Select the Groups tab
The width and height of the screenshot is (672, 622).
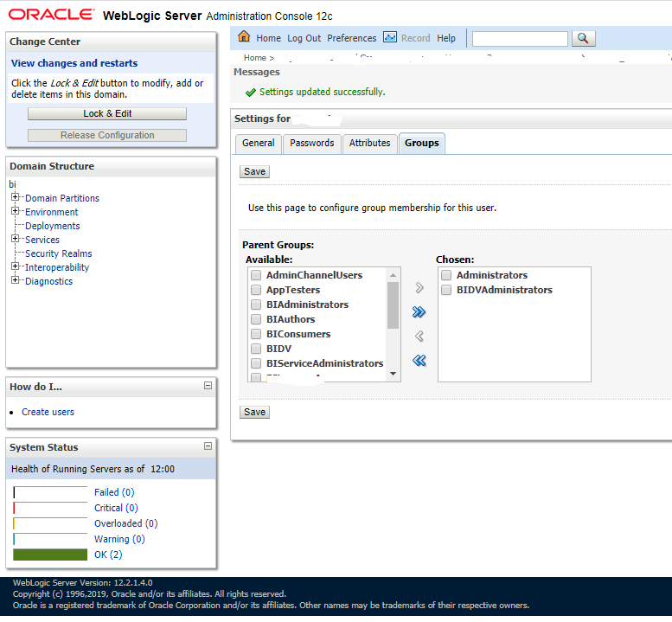point(422,144)
